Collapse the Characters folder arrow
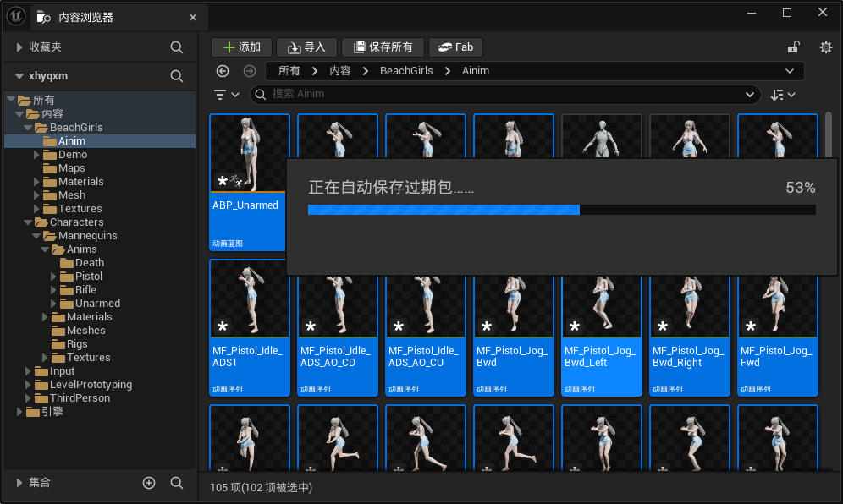 [28, 222]
